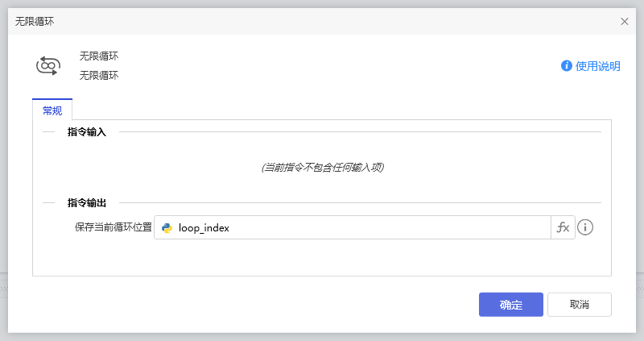Screen dimensions: 644x341
Task: Click the 保存当前循环位置 label
Action: pos(113,228)
